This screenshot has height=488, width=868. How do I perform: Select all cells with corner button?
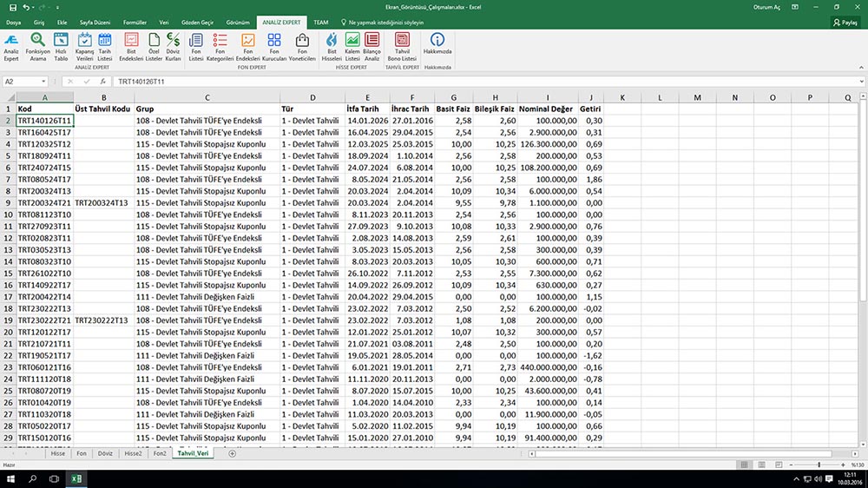(x=10, y=97)
